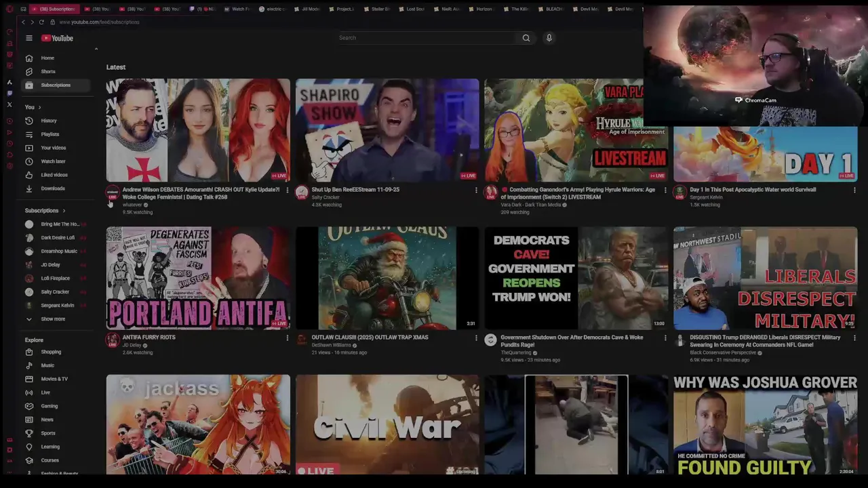The width and height of the screenshot is (868, 488).
Task: Open Salty Cracker channel in sidebar
Action: coord(57,291)
